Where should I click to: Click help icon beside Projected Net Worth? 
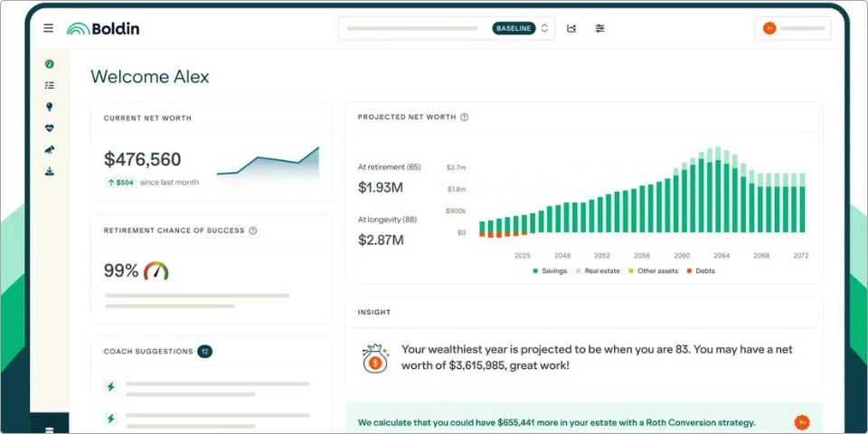pos(465,117)
